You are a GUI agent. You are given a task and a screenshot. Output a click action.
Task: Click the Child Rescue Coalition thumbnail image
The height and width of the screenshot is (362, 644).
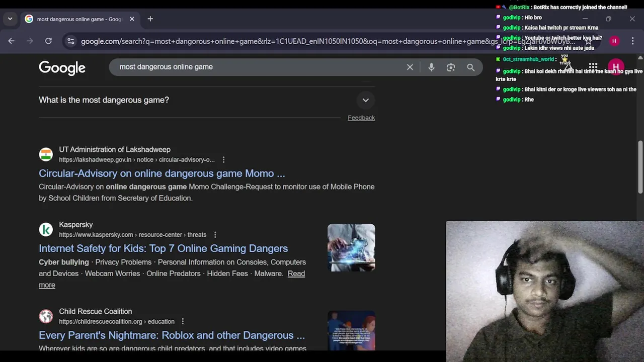point(351,331)
